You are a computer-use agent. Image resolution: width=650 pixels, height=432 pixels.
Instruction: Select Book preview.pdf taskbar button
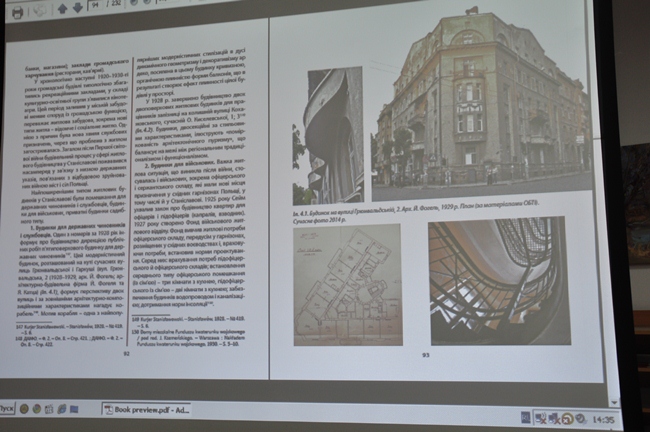coord(147,410)
